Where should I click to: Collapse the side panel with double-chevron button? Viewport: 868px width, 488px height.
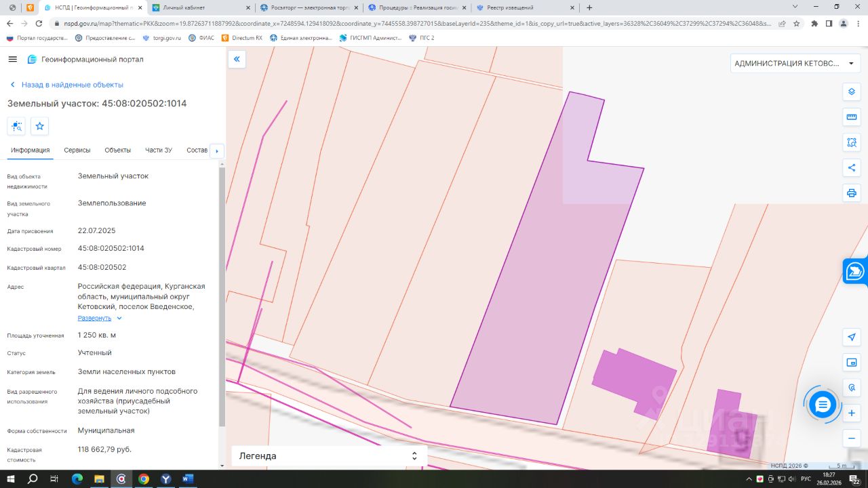click(x=237, y=59)
